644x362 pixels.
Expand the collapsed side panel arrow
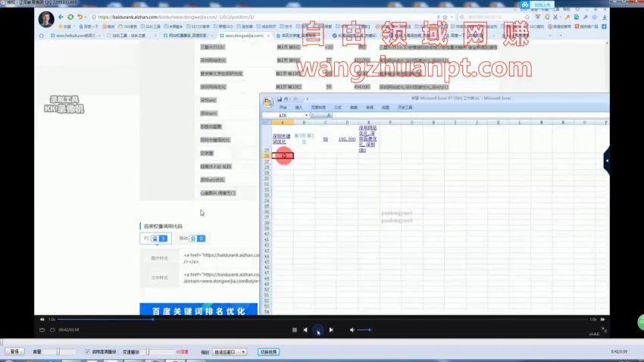coord(607,161)
